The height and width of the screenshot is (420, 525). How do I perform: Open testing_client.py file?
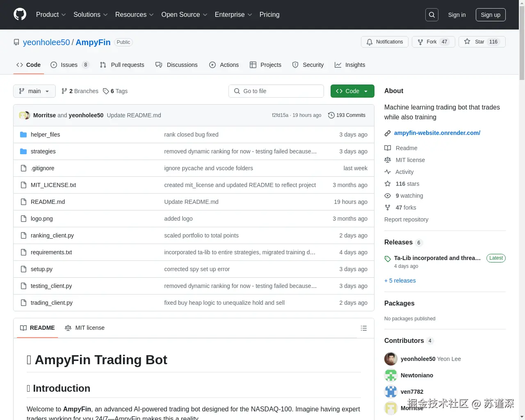point(51,286)
